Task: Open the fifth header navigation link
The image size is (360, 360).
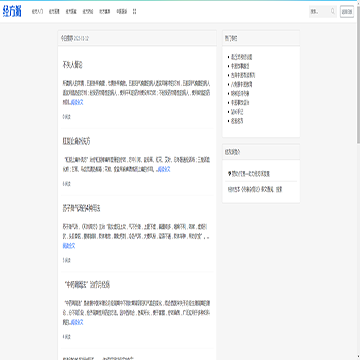Action: tap(105, 12)
